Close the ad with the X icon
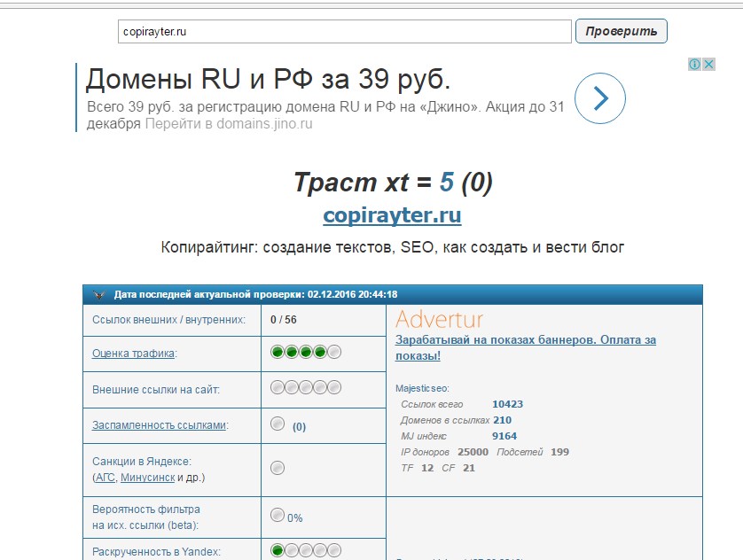The width and height of the screenshot is (743, 560). pos(708,64)
